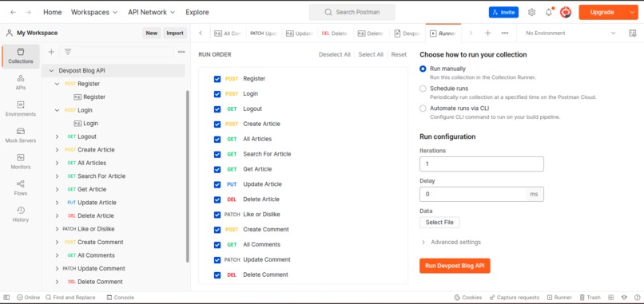Screen dimensions: 644x304
Task: Click the collections filter icon
Action: (68, 52)
